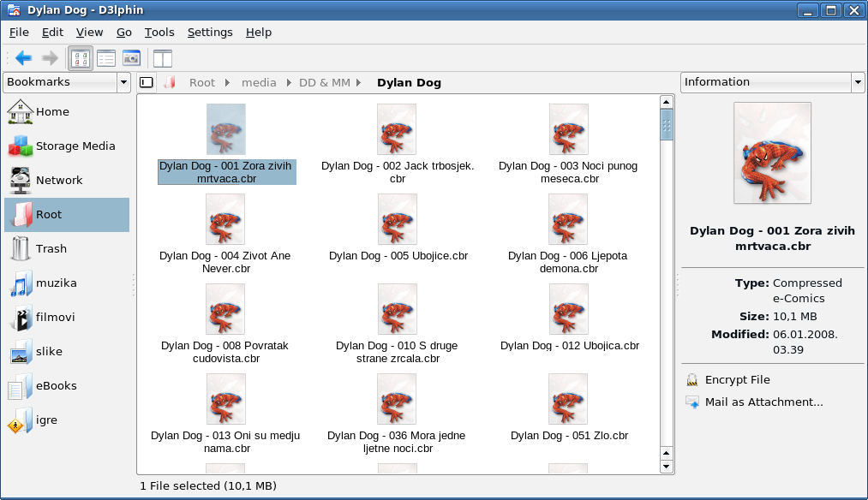Select Dylan Dog - 003 Noci punog meseca.cbr
The width and height of the screenshot is (868, 500).
coord(568,145)
